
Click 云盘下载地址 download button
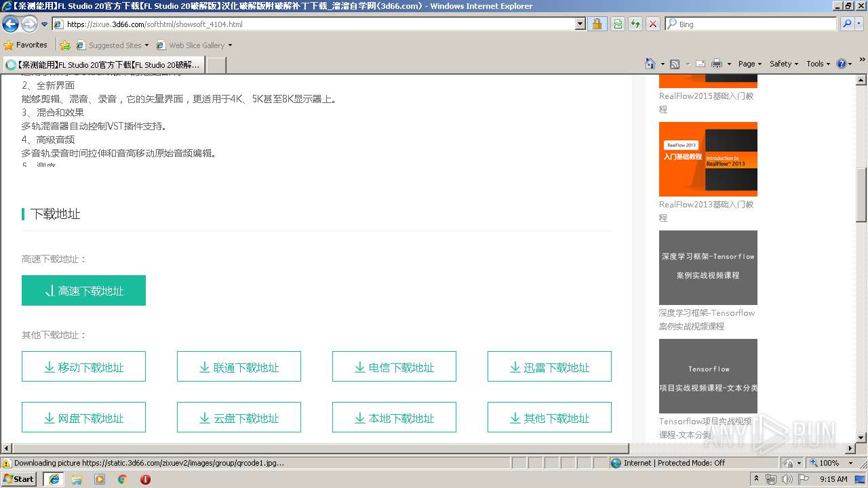239,418
